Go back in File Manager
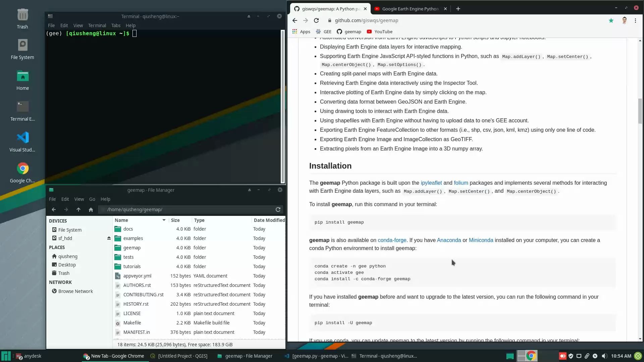Viewport: 644px width, 362px height. tap(54, 209)
